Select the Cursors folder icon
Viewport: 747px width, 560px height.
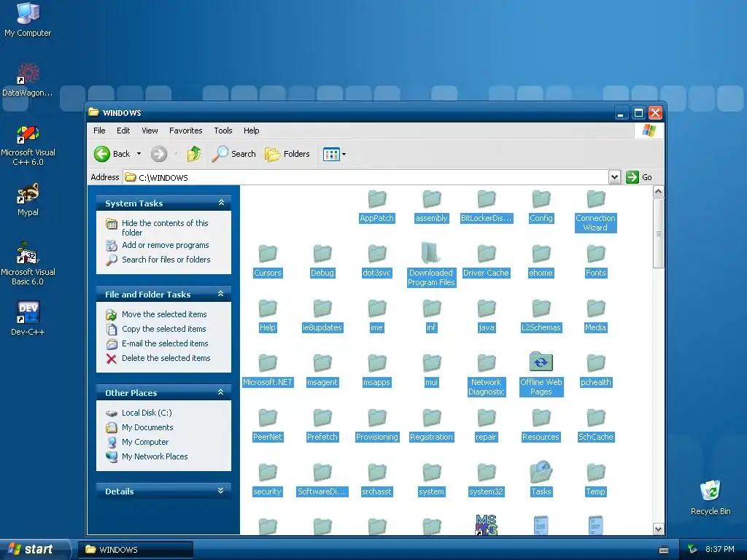pyautogui.click(x=267, y=254)
